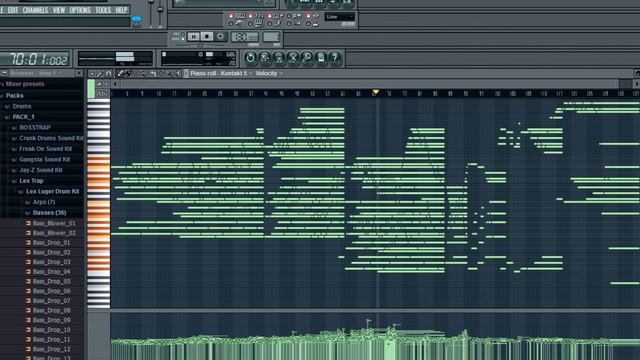Click the document icon left of help
The image size is (640, 360).
(321, 58)
